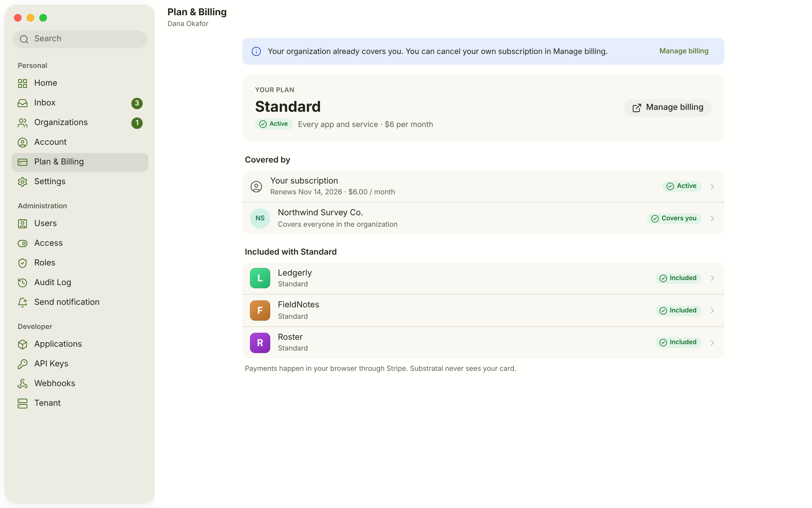Viewport: 812px width, 508px height.
Task: Click Included badge on FieldNotes row
Action: [x=678, y=311]
